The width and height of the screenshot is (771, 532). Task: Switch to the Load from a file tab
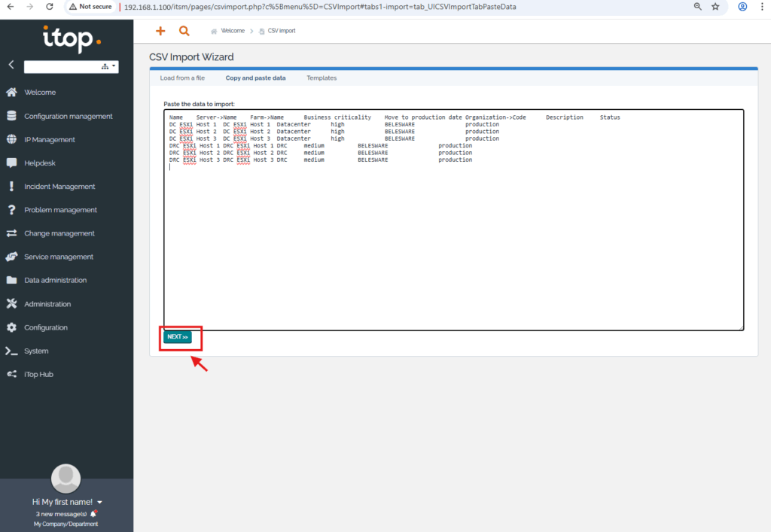182,78
